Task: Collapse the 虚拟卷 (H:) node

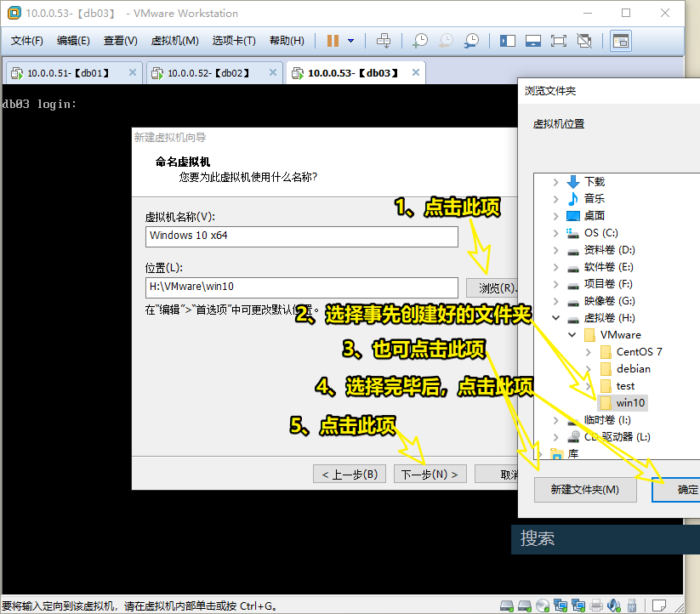Action: pyautogui.click(x=555, y=318)
